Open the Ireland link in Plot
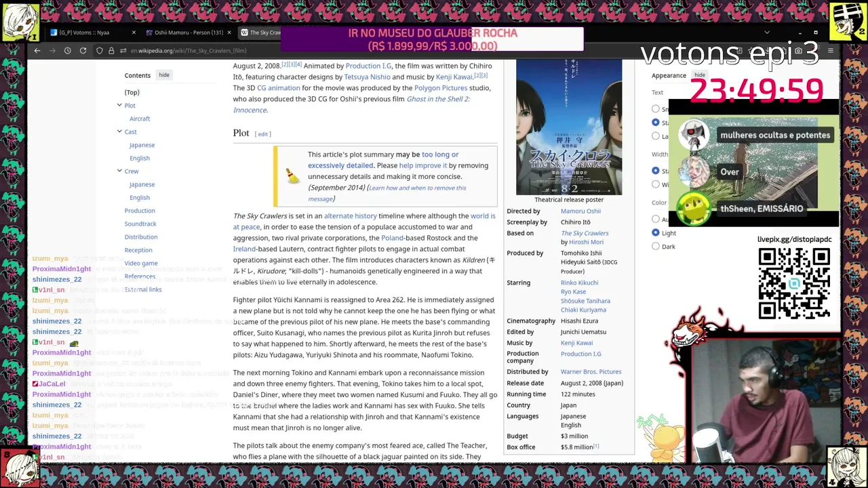The height and width of the screenshot is (488, 868). point(244,249)
